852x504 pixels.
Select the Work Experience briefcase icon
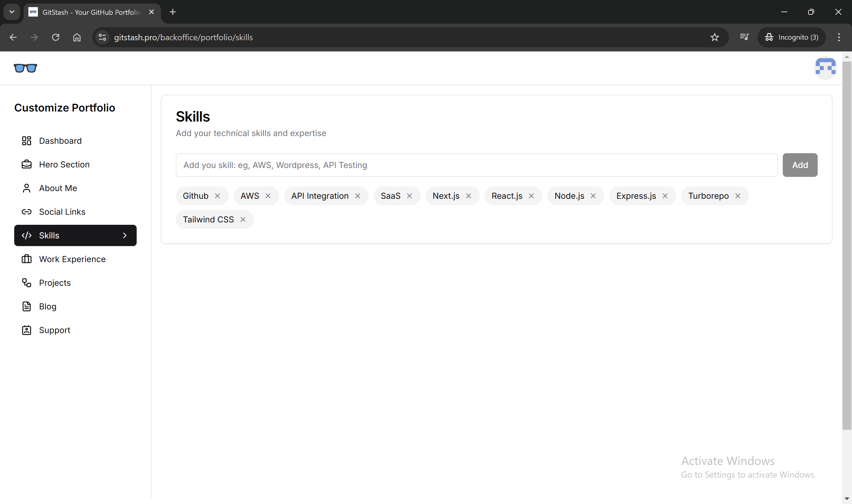[x=27, y=259]
